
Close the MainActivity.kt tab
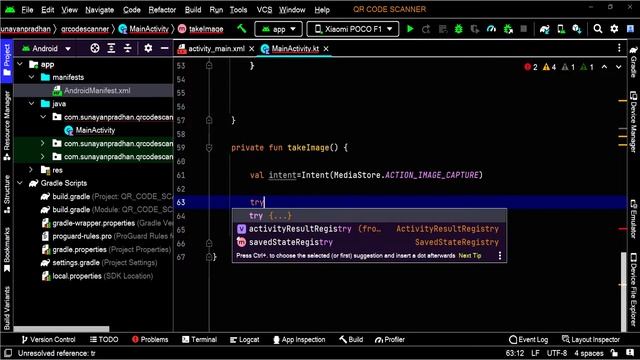326,49
